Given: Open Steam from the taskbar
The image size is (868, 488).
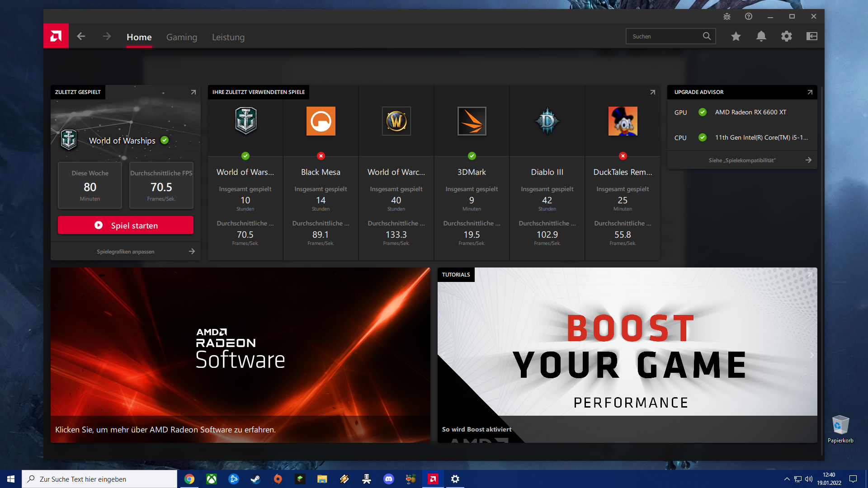Looking at the screenshot, I should tap(255, 479).
